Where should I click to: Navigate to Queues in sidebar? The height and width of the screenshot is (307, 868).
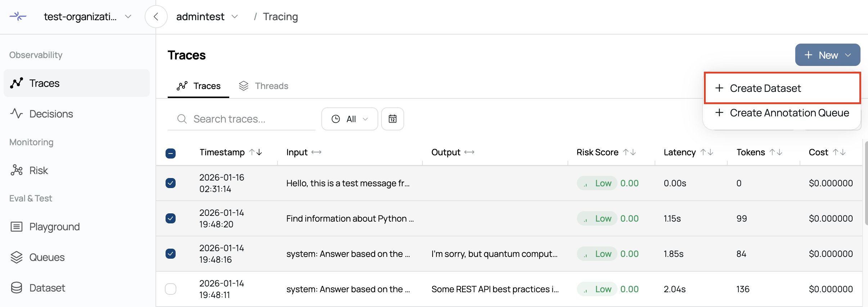[47, 257]
